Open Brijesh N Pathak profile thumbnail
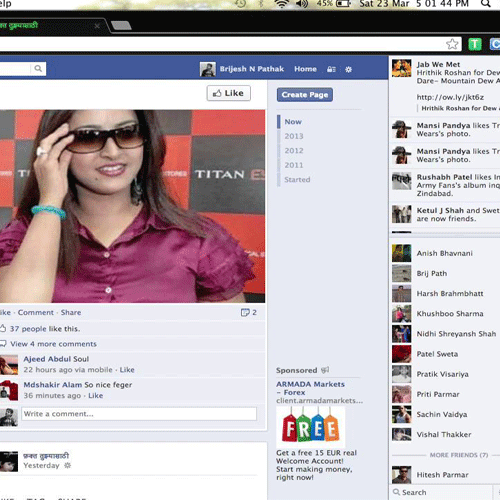 208,69
